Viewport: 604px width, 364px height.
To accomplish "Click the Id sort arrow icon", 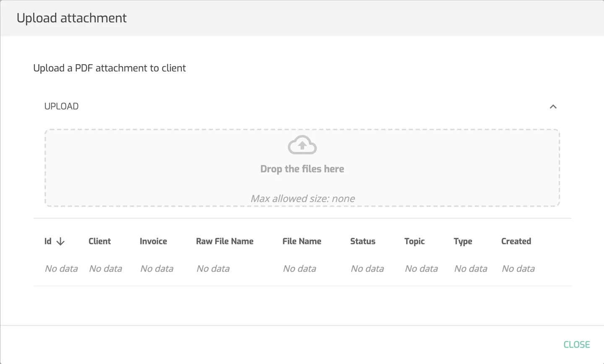I will click(60, 241).
